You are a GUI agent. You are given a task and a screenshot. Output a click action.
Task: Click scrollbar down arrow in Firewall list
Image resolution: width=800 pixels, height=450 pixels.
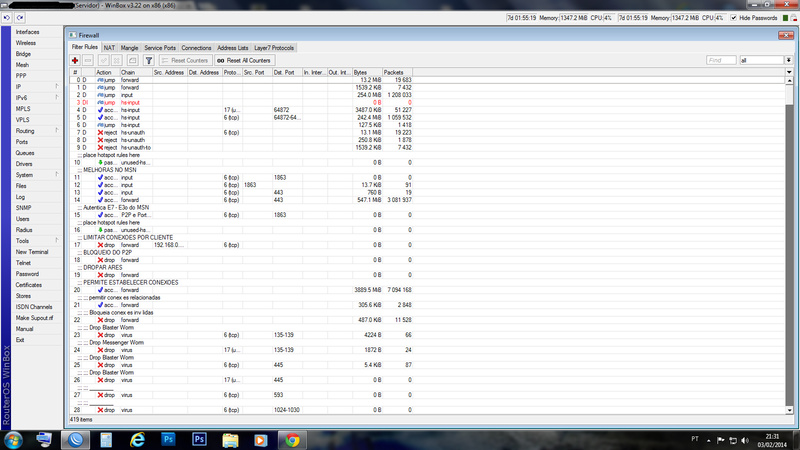(x=789, y=410)
